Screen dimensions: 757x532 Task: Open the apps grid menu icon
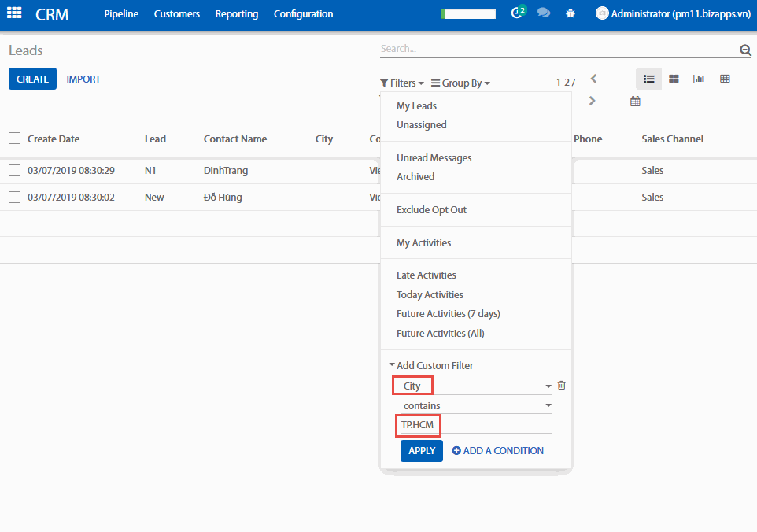point(14,13)
